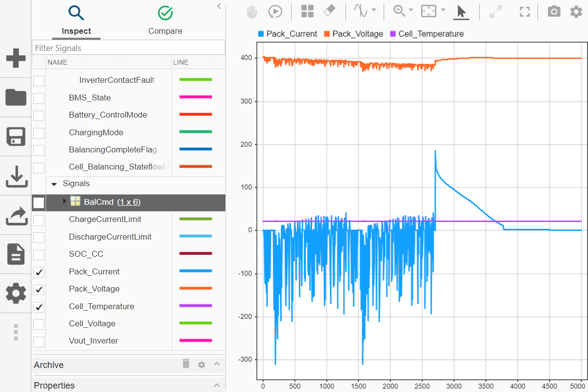Select the arrow data cursor tool
This screenshot has width=588, height=392.
pos(461,11)
